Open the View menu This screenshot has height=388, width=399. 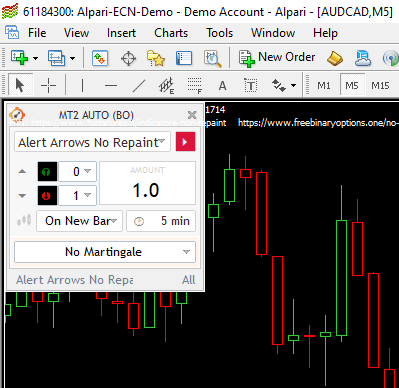(x=76, y=33)
